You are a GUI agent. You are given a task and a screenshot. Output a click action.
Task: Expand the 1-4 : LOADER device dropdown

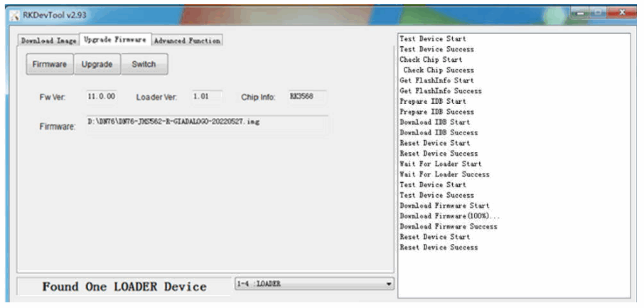coord(314,284)
